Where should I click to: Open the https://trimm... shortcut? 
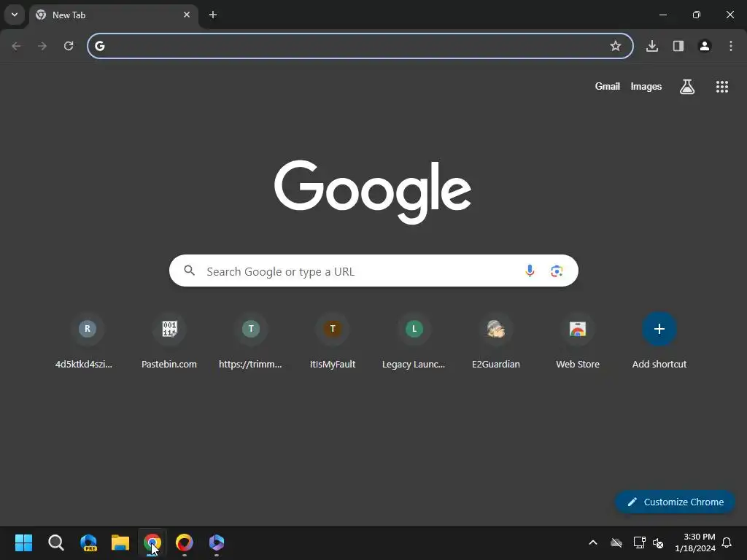251,341
